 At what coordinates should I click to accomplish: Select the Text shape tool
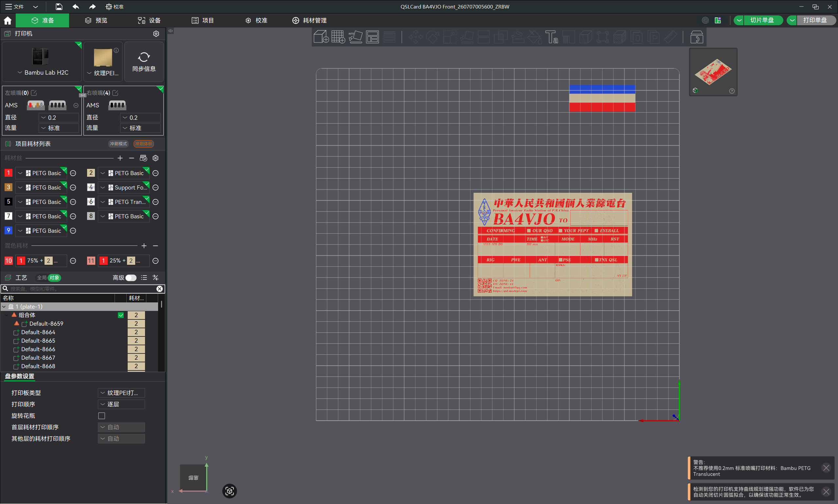click(x=552, y=37)
